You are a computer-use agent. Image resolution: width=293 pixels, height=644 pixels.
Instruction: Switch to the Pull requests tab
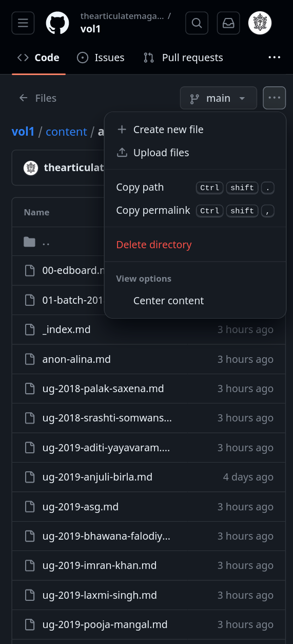coord(183,58)
